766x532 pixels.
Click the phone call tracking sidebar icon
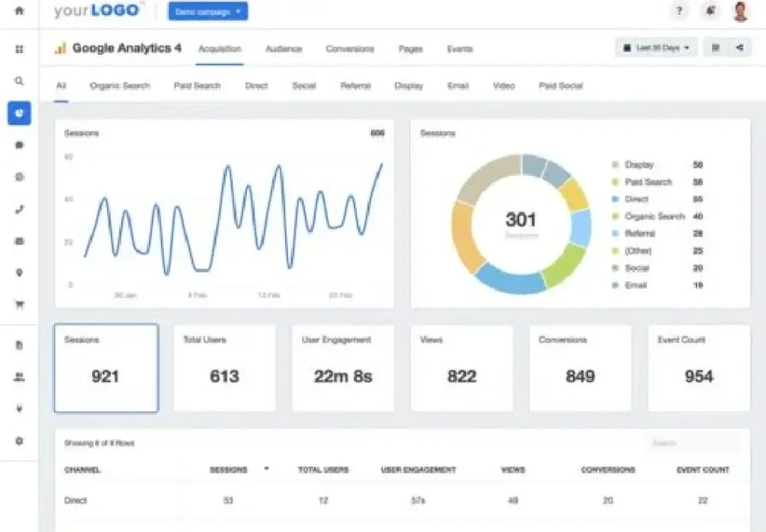[19, 210]
